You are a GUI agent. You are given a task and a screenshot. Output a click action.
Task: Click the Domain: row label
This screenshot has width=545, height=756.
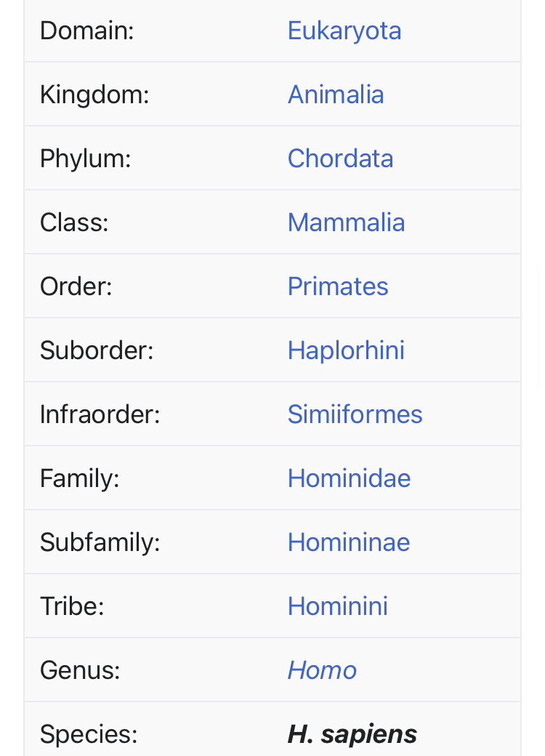tap(86, 31)
